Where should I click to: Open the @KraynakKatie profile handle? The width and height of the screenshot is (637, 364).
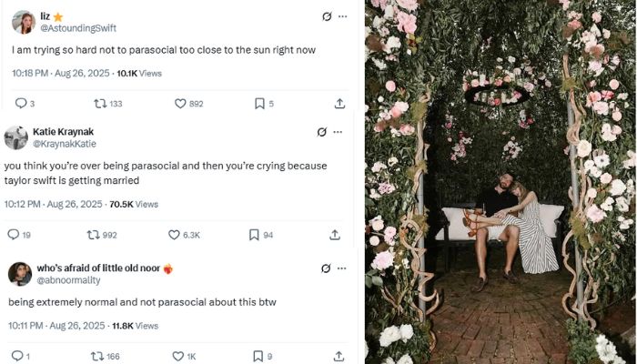pyautogui.click(x=64, y=144)
